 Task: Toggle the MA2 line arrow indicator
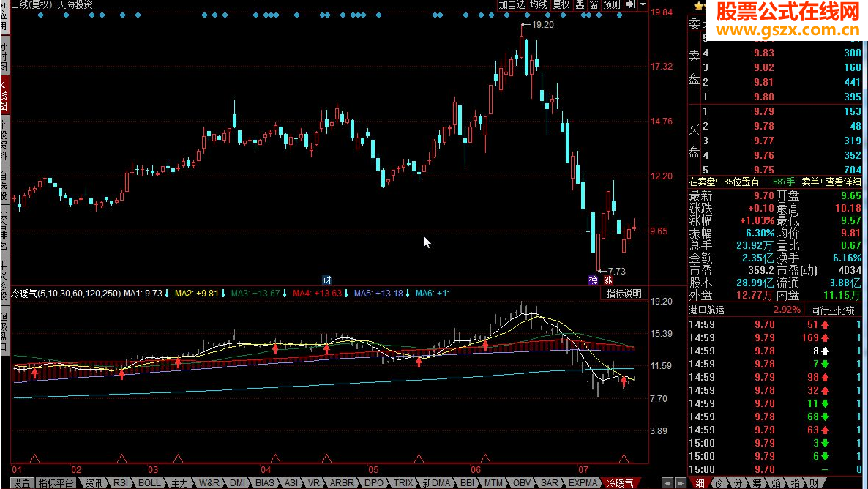223,294
